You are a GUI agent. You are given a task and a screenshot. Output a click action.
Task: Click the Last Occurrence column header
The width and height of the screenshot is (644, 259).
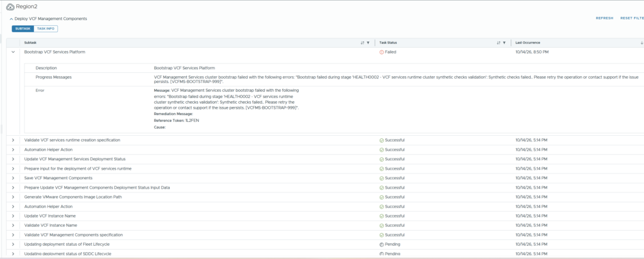pyautogui.click(x=528, y=43)
